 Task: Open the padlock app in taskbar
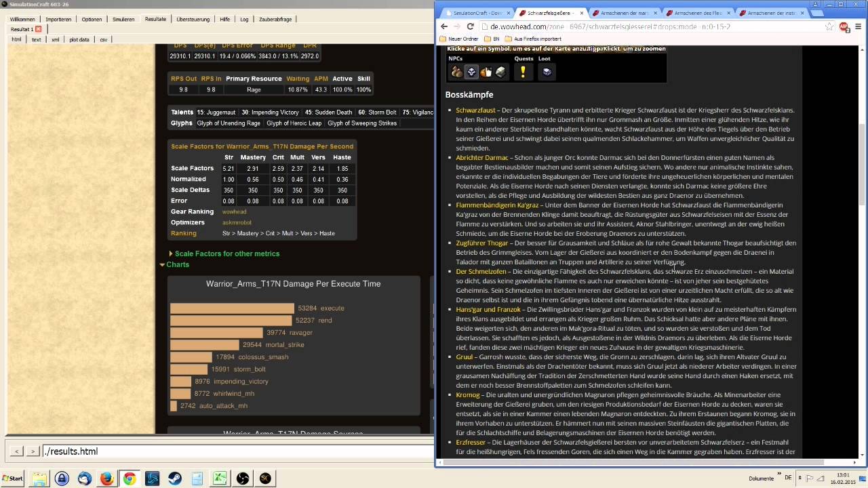coord(62,479)
